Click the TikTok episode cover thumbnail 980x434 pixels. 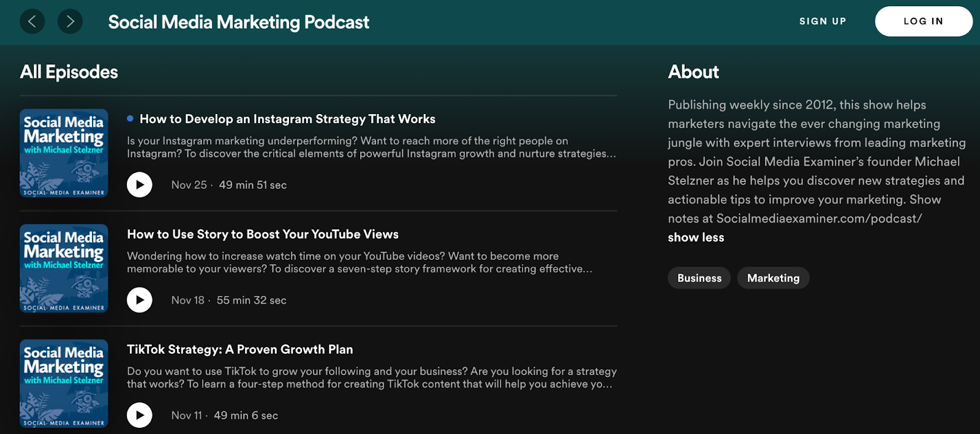tap(64, 384)
